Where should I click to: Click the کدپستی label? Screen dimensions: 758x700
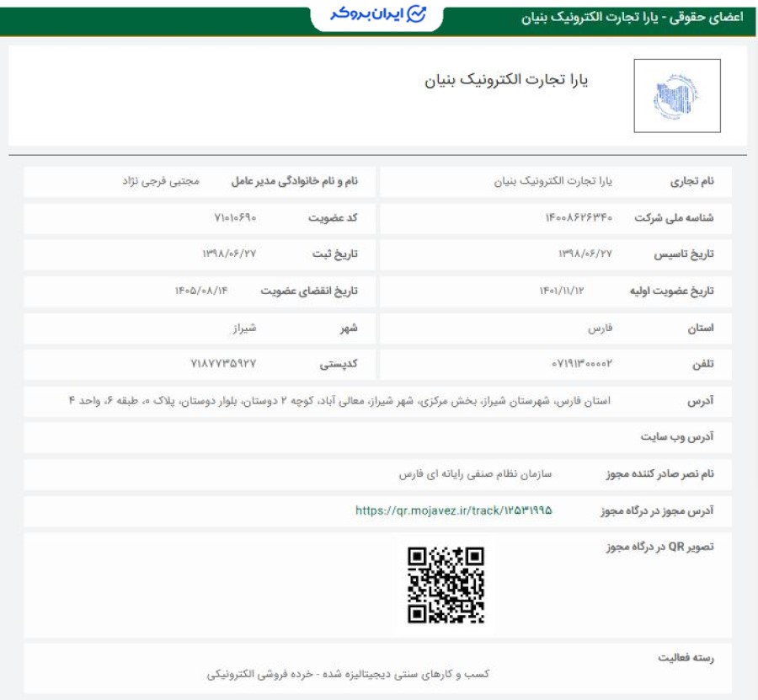pos(339,364)
